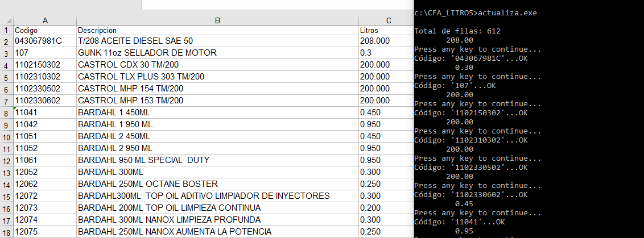Click CASTROL MHP 154 TM/200 cell
The width and height of the screenshot is (644, 238).
coord(218,89)
